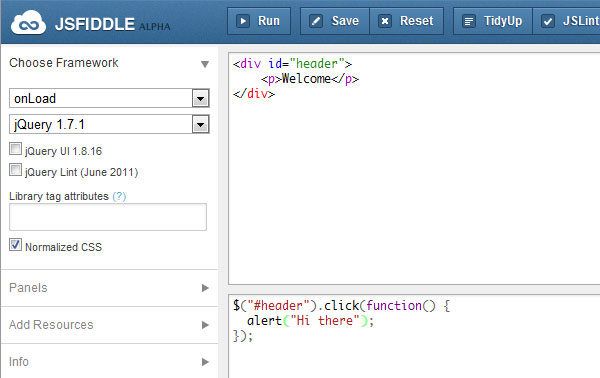
Task: Expand the Info section
Action: point(109,362)
